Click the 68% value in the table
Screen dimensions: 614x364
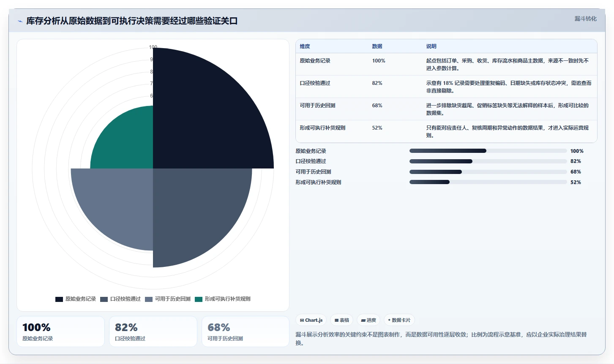click(x=377, y=106)
